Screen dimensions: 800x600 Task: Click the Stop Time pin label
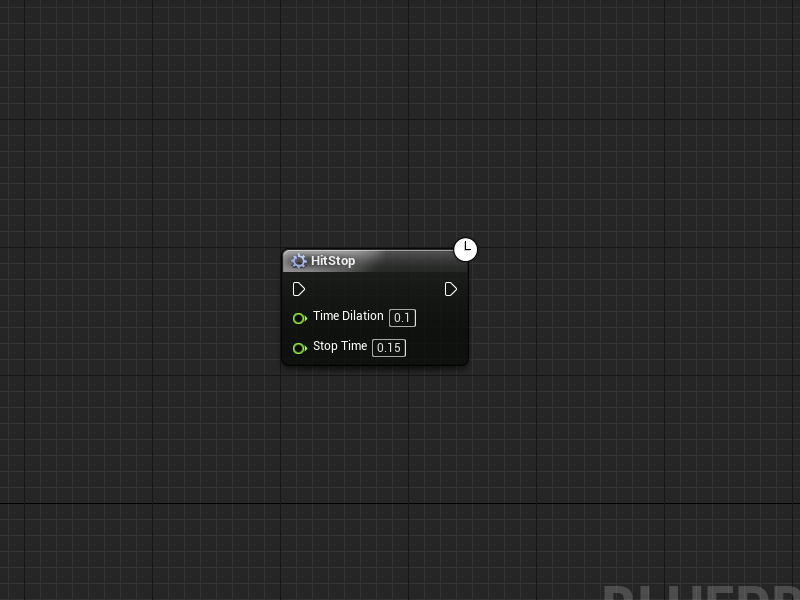pos(340,346)
